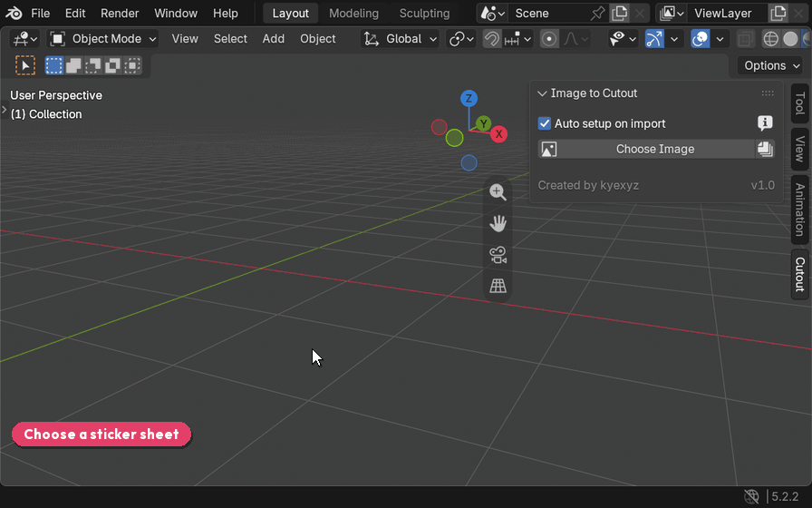Image resolution: width=812 pixels, height=508 pixels.
Task: Open the pivot point dropdown
Action: [x=461, y=39]
